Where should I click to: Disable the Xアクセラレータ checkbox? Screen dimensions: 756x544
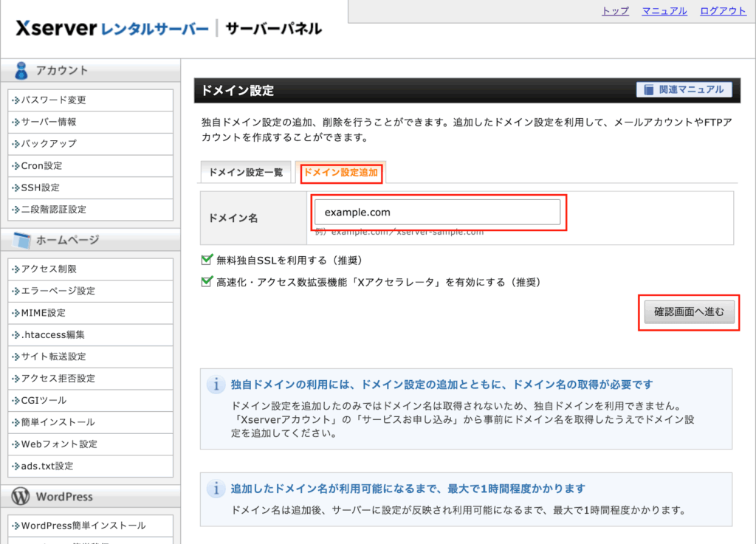(207, 282)
